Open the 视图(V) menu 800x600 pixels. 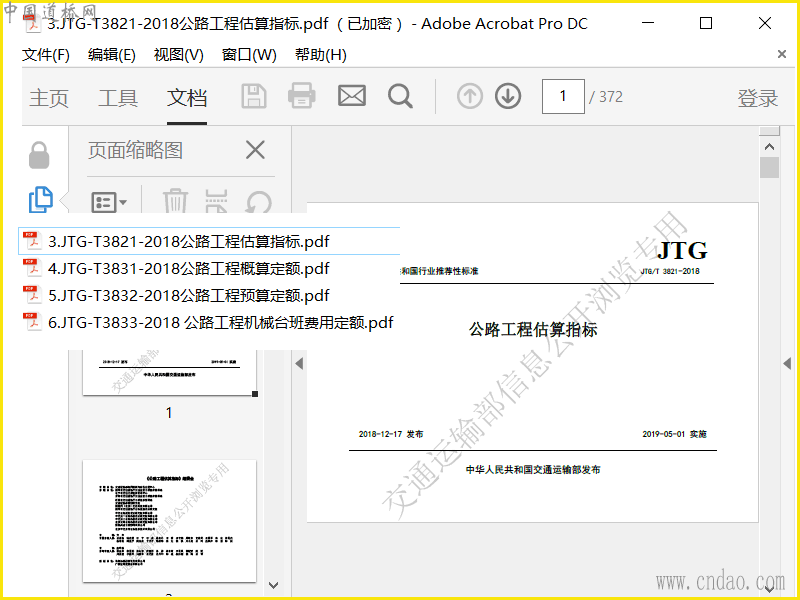[179, 55]
